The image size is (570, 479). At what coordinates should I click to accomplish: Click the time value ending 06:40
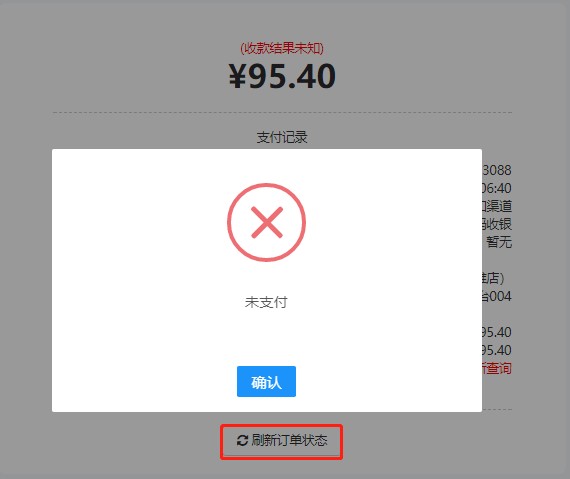click(x=497, y=188)
